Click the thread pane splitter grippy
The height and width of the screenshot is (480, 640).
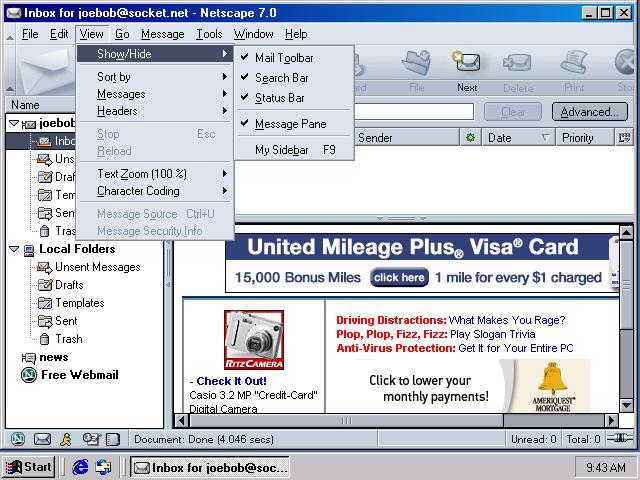click(x=401, y=218)
